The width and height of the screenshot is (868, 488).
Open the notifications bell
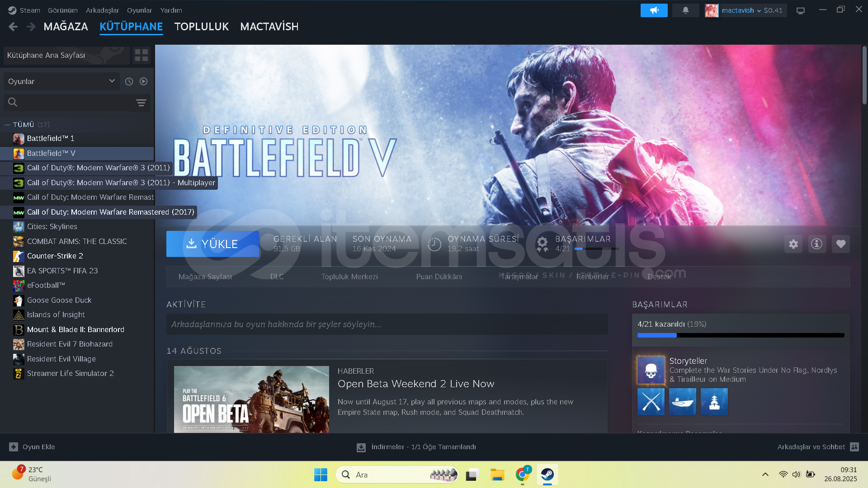click(x=685, y=10)
